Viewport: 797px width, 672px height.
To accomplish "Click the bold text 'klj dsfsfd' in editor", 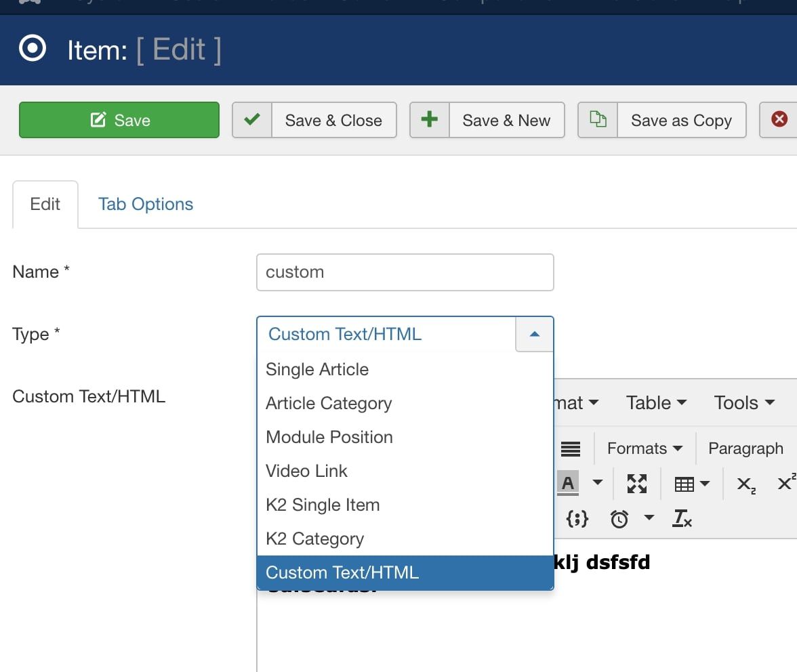I will pyautogui.click(x=602, y=562).
